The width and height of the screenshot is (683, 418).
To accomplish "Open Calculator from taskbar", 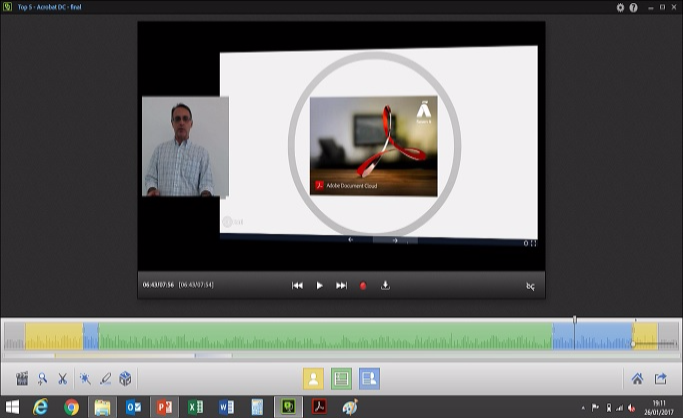I will click(x=257, y=408).
